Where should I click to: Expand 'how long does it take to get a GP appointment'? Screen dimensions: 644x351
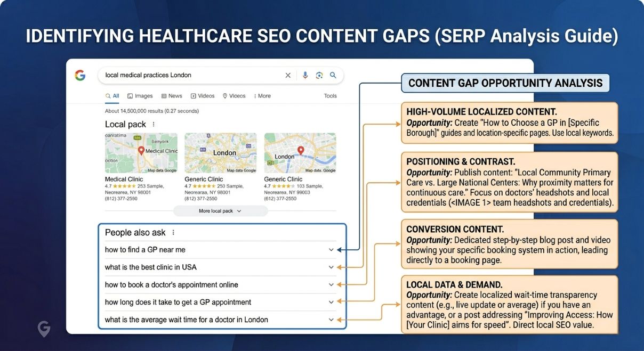pos(221,302)
